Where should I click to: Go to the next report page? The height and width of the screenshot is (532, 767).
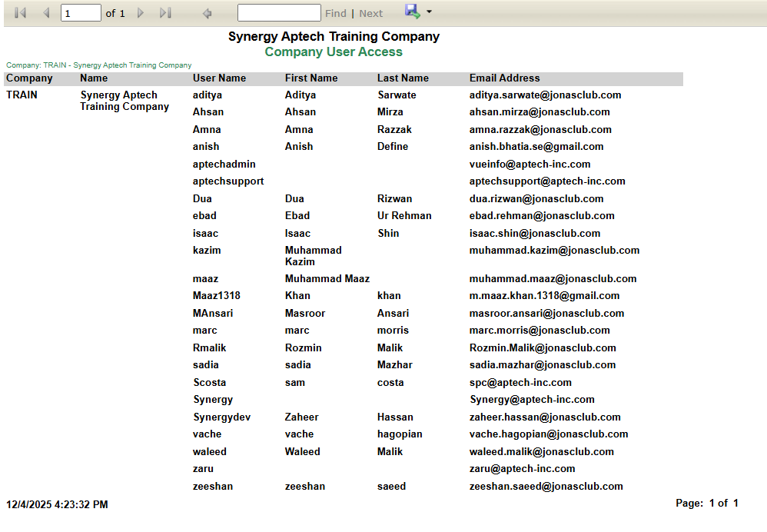coord(141,13)
